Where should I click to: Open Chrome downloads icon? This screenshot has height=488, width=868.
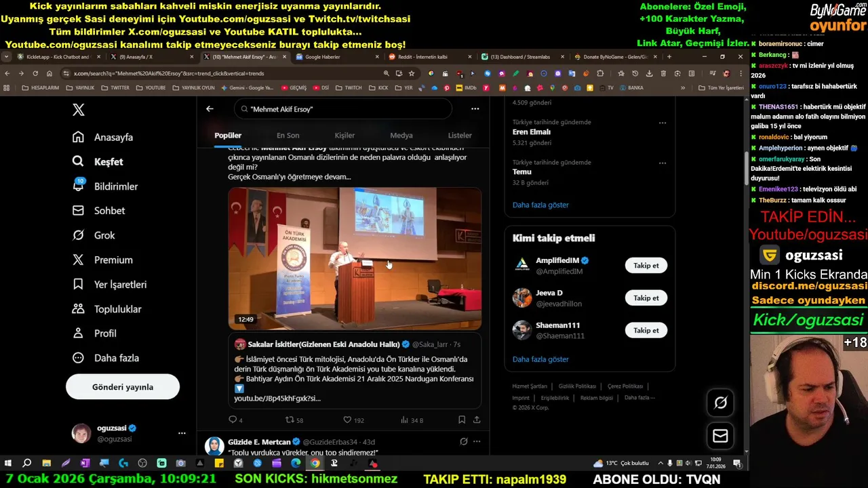(x=649, y=73)
